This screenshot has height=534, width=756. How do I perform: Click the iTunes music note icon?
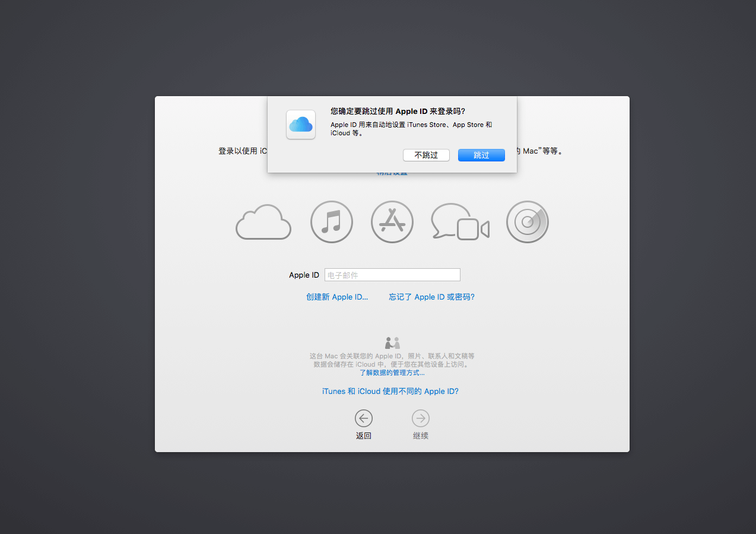(x=332, y=222)
